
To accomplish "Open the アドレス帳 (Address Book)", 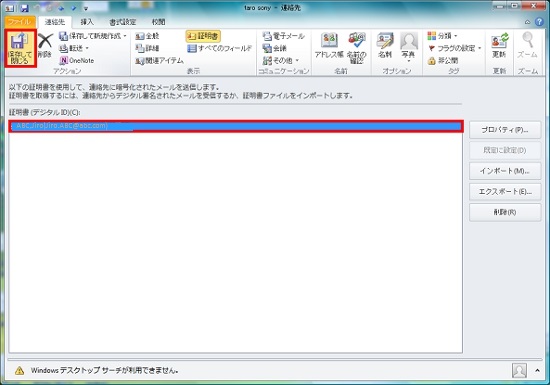I will [x=329, y=46].
